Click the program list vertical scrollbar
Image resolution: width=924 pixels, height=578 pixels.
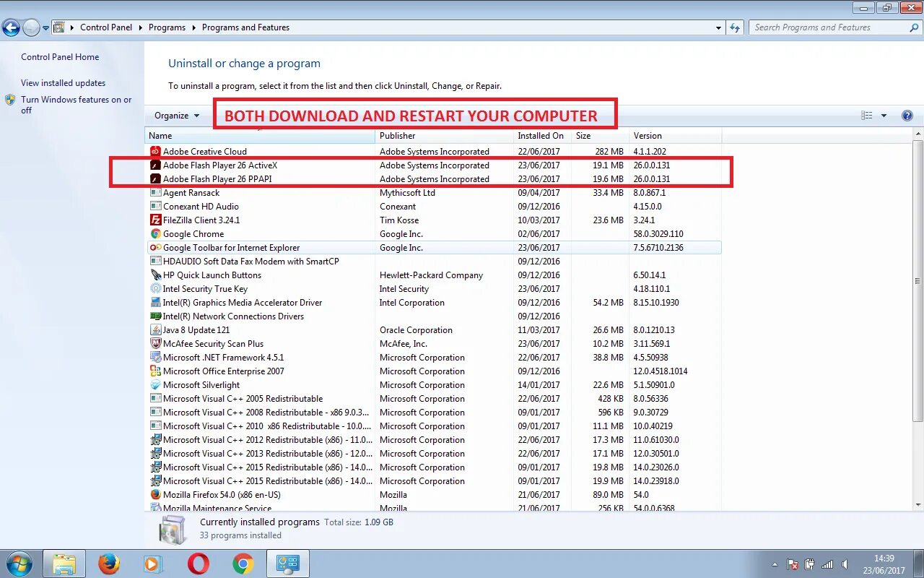(x=918, y=282)
